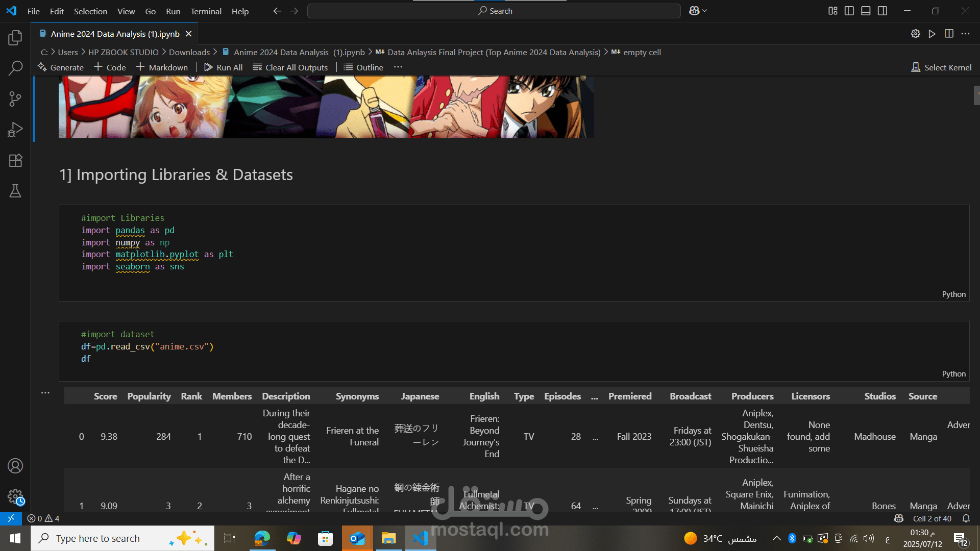Expand the HP ZBOOK STUDIO breadcrumb
This screenshot has width=980, height=551.
(124, 52)
